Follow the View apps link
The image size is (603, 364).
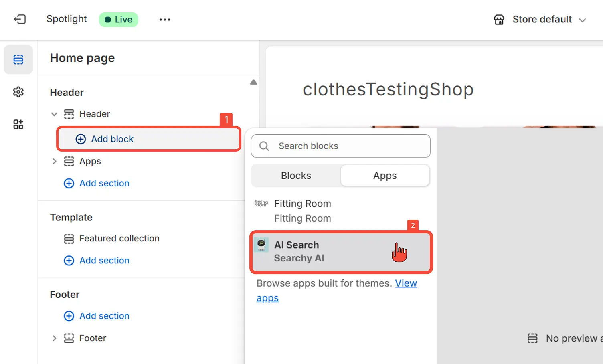click(x=406, y=283)
